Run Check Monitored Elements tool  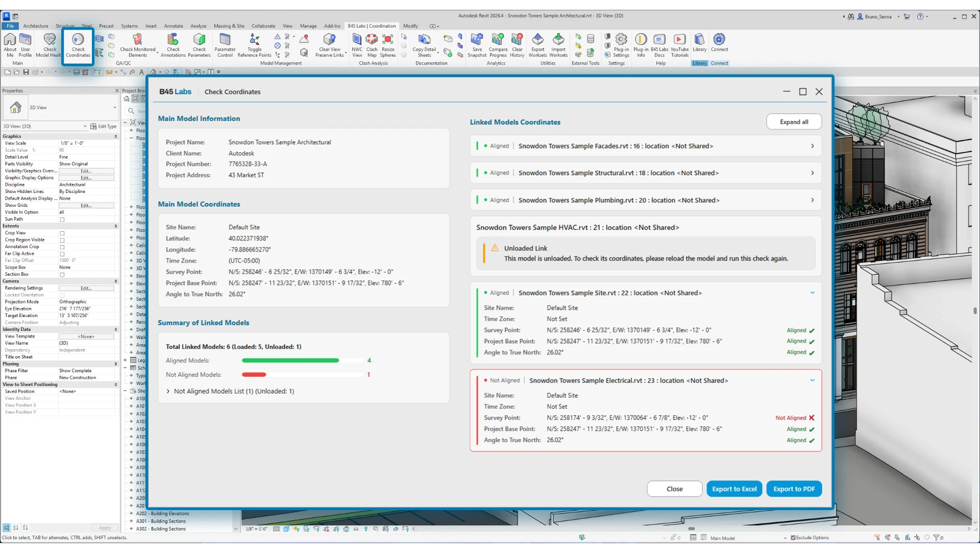pos(137,45)
